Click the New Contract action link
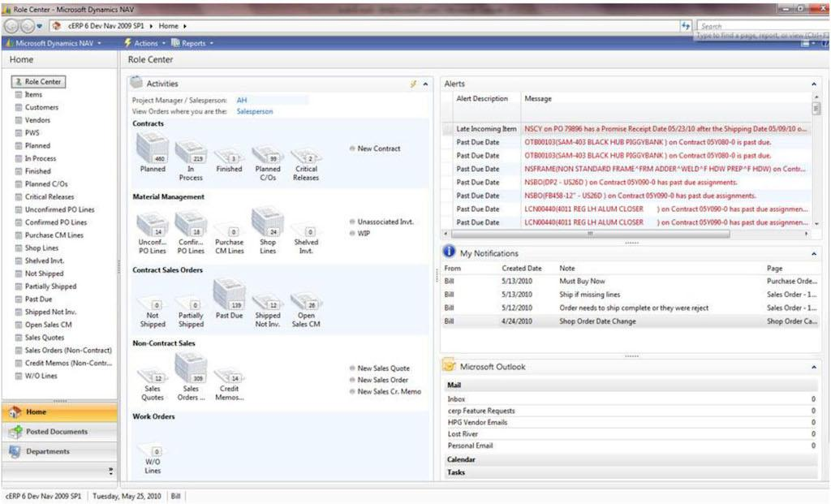831x504 pixels. point(378,149)
